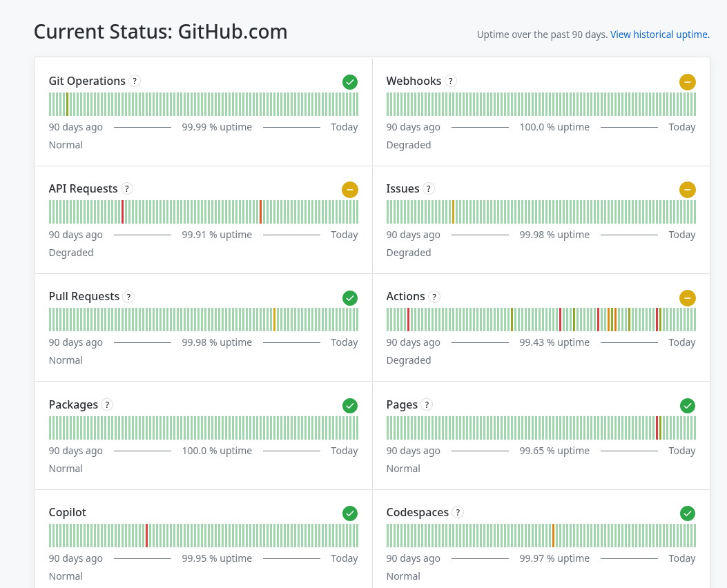Click 99.43 % uptime under Actions
The width and height of the screenshot is (727, 588).
pos(554,342)
